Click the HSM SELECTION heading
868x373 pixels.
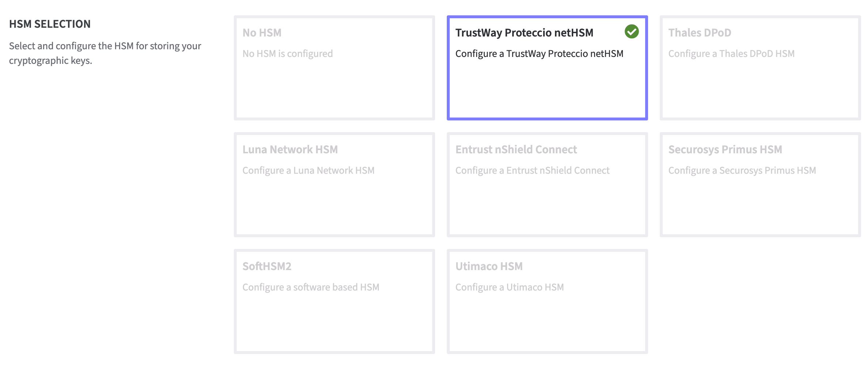(x=50, y=24)
